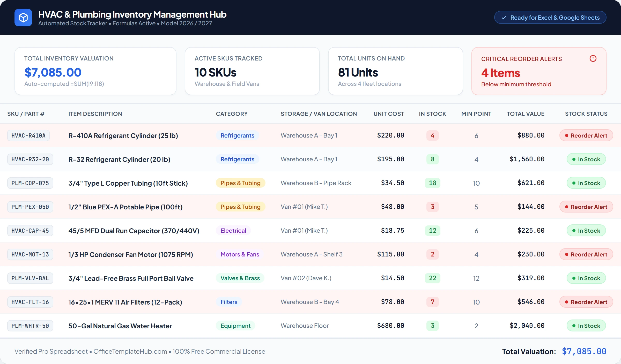
Task: Click unit cost $680.00 cell
Action: (x=391, y=326)
